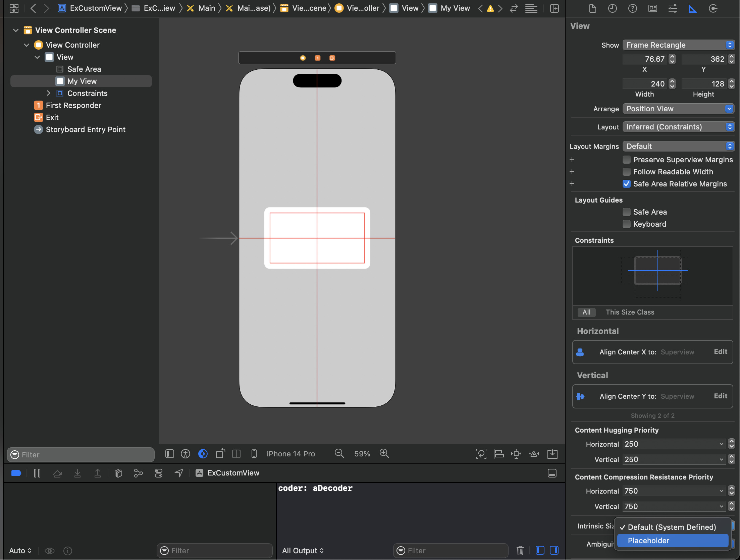Edit the Align Center Y constraint
The height and width of the screenshot is (560, 740).
720,396
